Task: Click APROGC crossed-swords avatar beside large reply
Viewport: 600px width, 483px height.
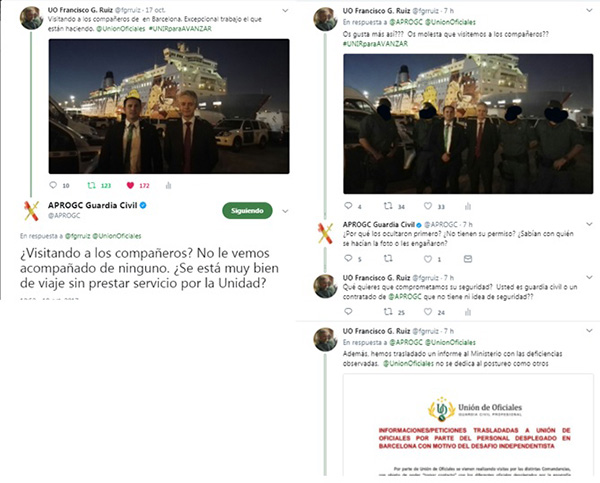Action: pos(31,211)
